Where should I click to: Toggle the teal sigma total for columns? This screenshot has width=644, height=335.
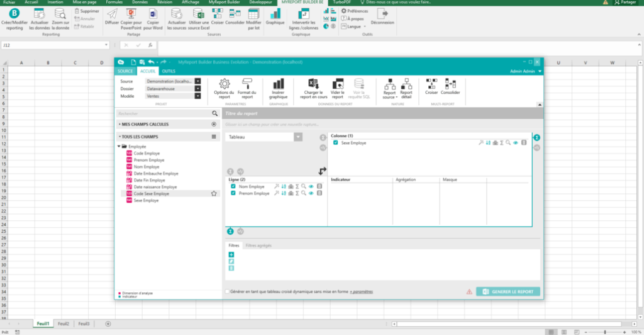point(537,137)
